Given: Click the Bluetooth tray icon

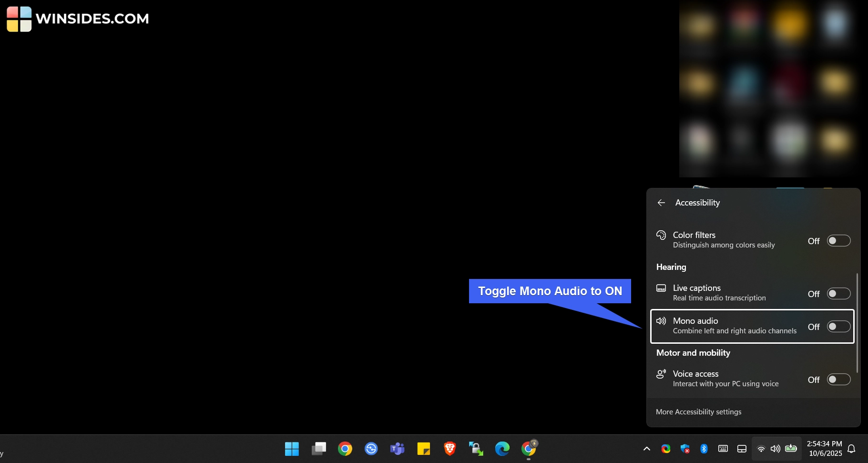Looking at the screenshot, I should coord(704,449).
